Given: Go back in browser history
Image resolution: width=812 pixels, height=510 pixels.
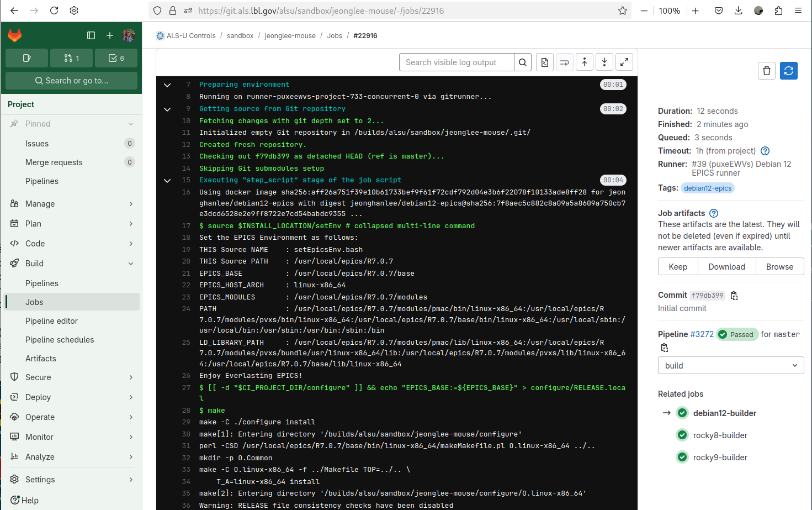Looking at the screenshot, I should (14, 10).
